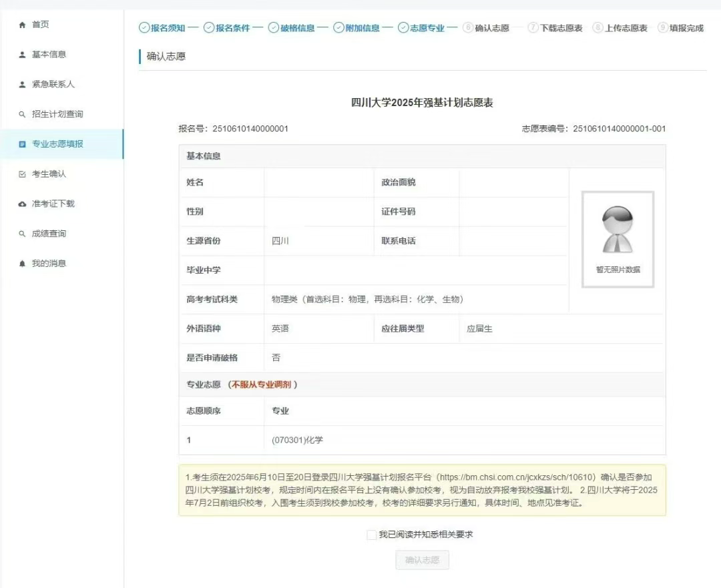Click the 姓名 field label

(x=195, y=182)
